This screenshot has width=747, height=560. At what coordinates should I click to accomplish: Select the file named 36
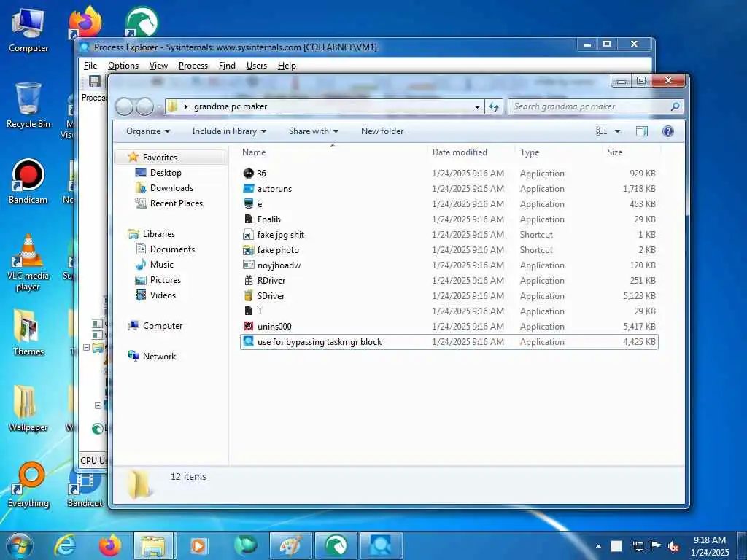449,174
